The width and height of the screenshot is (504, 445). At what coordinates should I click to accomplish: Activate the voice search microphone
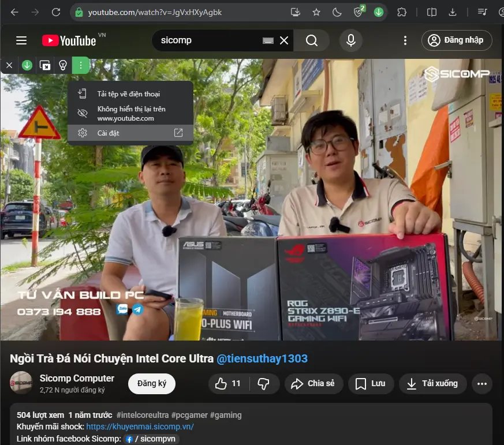(x=351, y=40)
